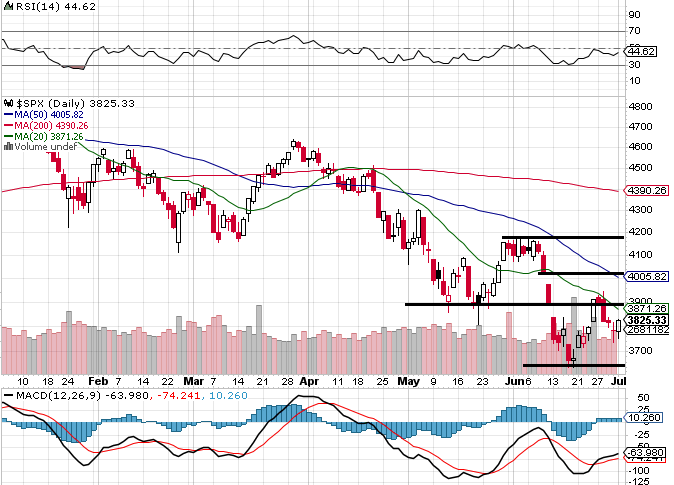Click the Jun date label

(515, 381)
